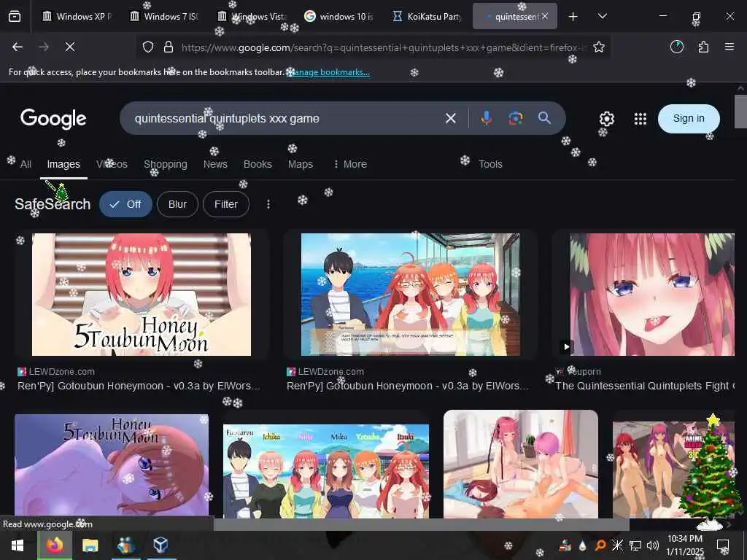Open SafeSearch three-dot options menu
This screenshot has height=560, width=747.
[268, 204]
